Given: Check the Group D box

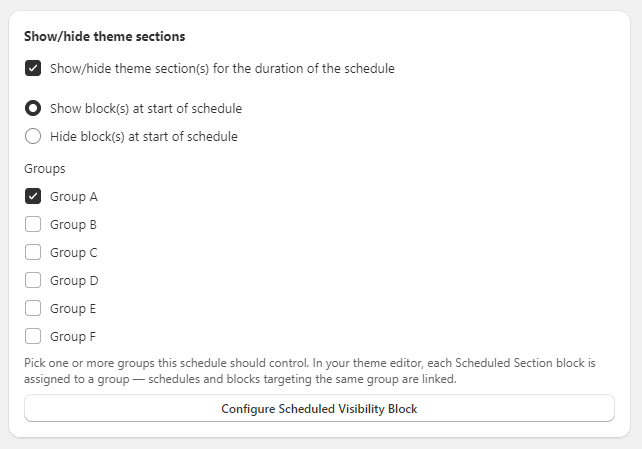Looking at the screenshot, I should 33,280.
